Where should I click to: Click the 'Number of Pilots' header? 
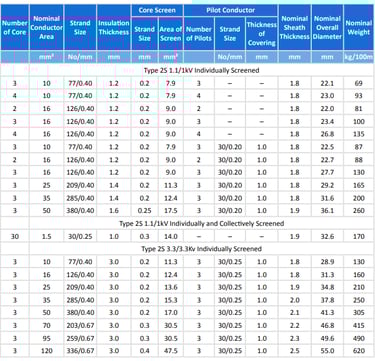[199, 34]
